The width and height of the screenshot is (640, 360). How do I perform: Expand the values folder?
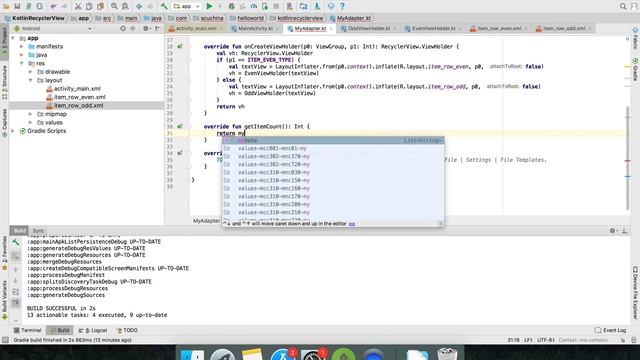click(31, 122)
